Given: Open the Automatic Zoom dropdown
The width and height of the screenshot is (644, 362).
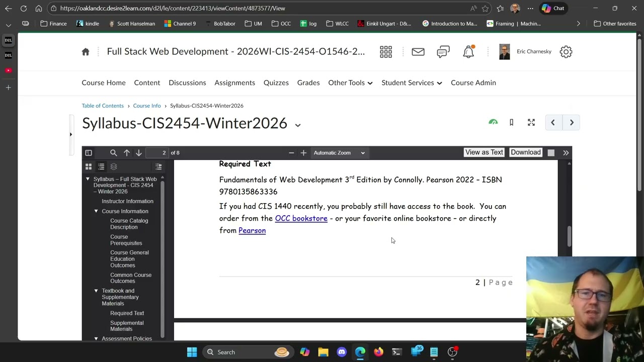Looking at the screenshot, I should click(340, 153).
